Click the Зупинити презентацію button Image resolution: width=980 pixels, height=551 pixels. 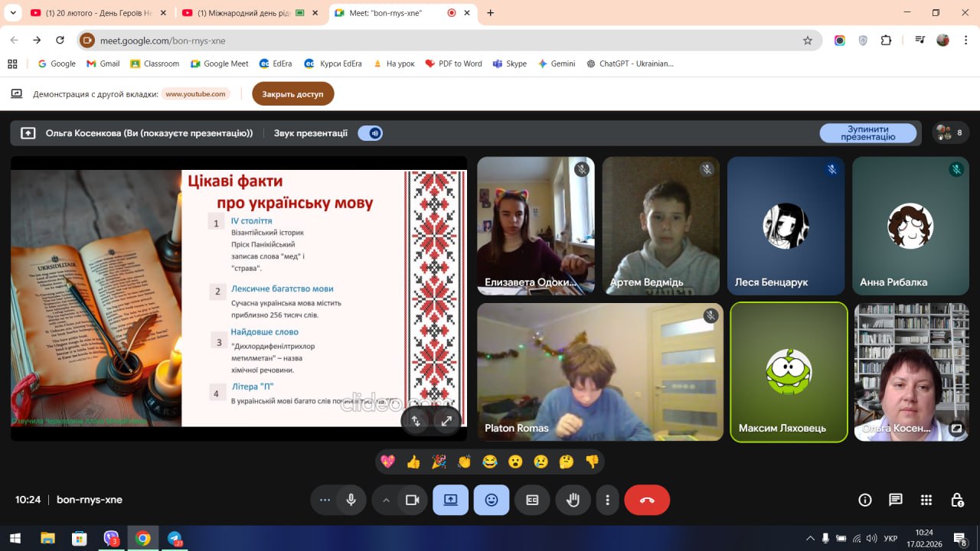tap(867, 133)
